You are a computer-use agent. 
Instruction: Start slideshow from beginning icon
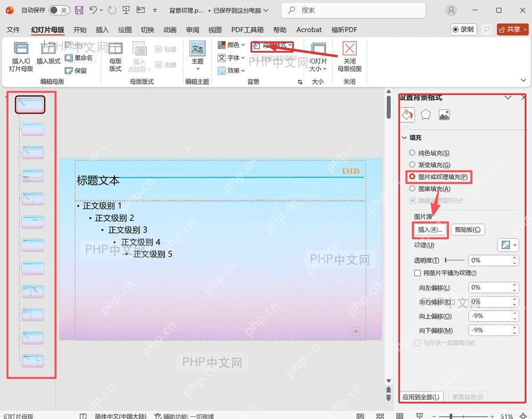[126, 10]
